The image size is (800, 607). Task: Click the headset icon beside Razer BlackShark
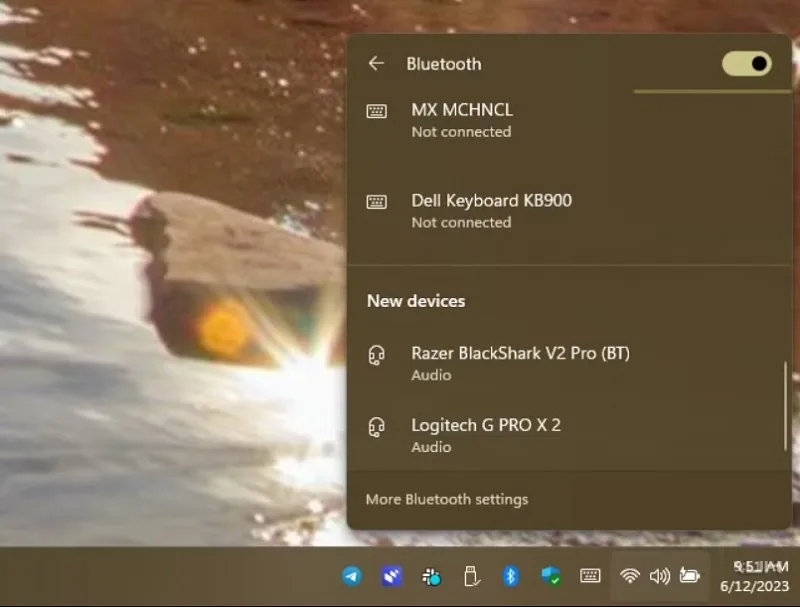point(377,355)
